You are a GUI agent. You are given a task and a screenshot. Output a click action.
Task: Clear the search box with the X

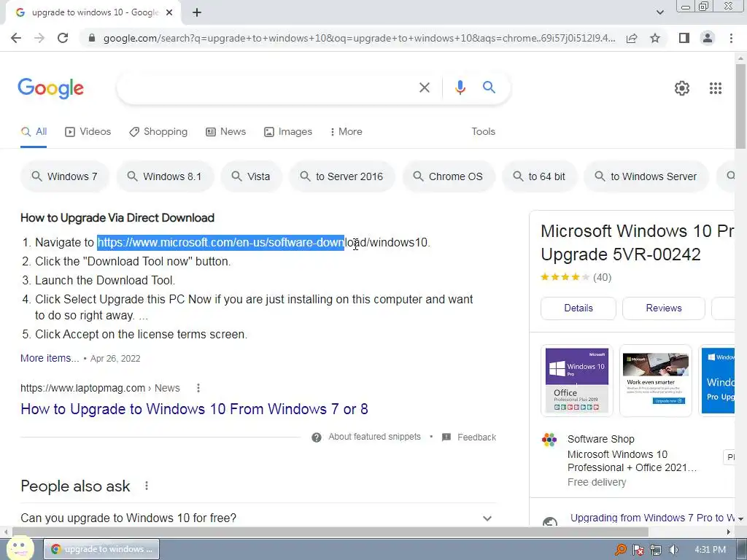coord(424,87)
